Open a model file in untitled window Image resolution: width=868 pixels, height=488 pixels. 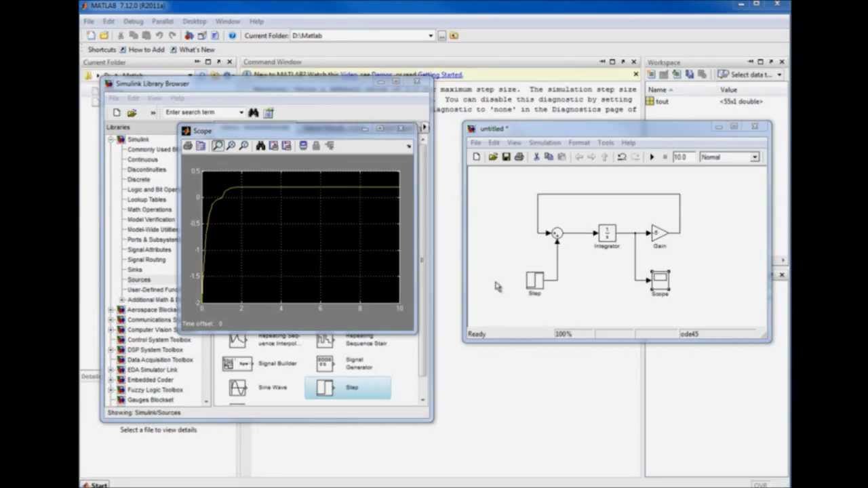[x=492, y=157]
